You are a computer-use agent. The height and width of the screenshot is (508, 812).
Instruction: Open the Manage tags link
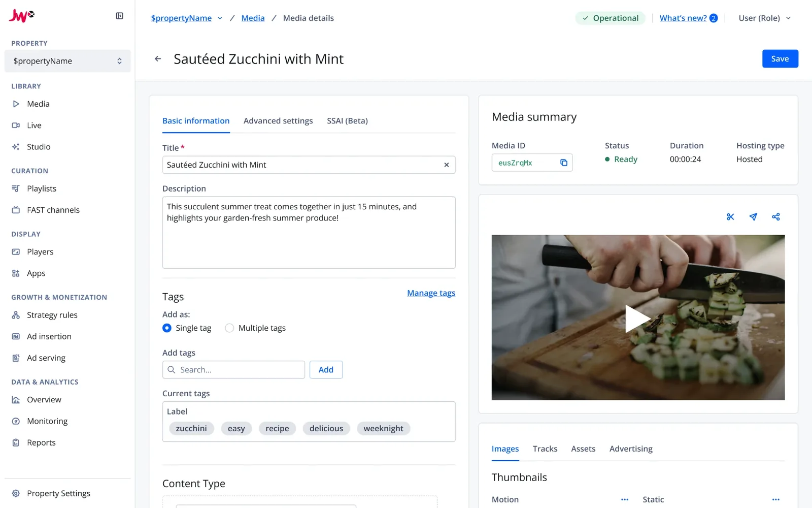pyautogui.click(x=431, y=293)
